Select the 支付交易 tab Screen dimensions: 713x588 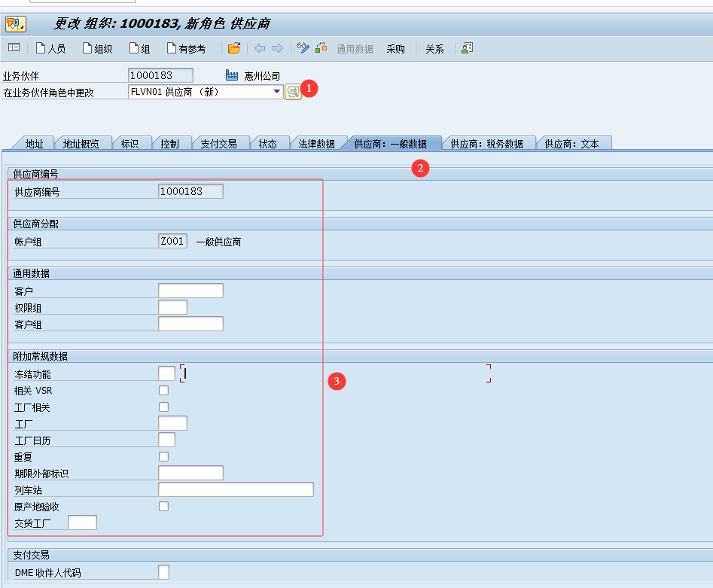point(218,143)
